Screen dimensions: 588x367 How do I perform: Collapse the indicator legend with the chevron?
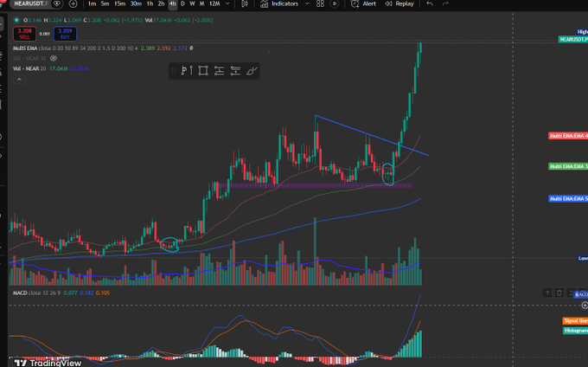(19, 79)
